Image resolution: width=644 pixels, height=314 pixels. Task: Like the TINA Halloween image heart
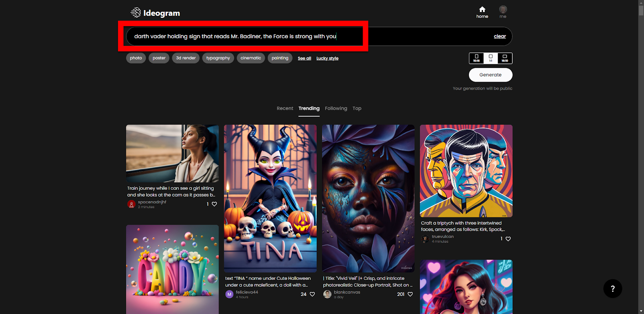coord(312,294)
